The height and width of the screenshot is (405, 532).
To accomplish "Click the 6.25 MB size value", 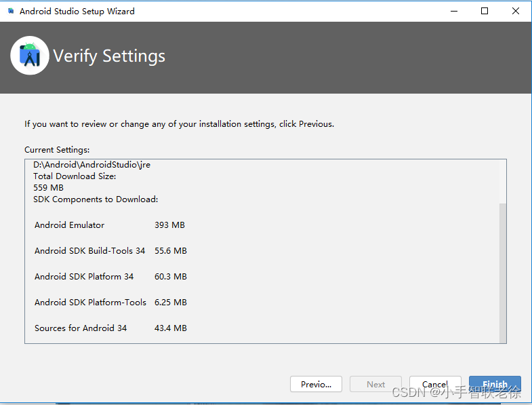I will [171, 303].
